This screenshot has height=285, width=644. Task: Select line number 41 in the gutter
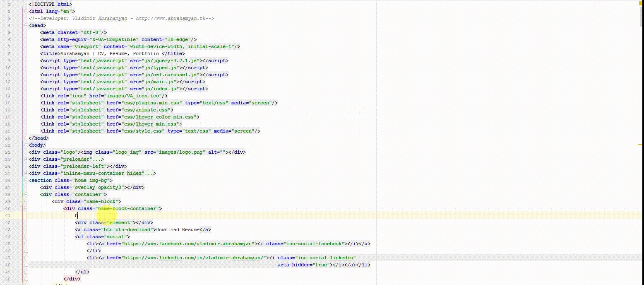coord(8,215)
